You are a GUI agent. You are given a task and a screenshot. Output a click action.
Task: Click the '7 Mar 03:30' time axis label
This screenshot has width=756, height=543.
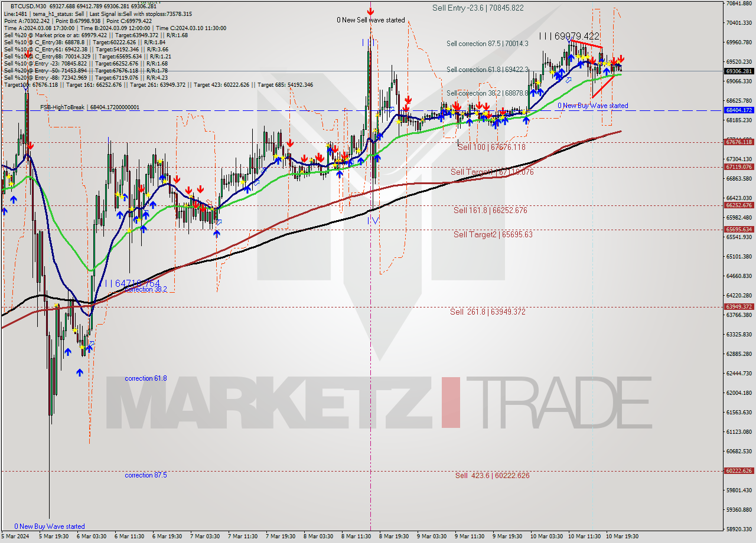[205, 537]
